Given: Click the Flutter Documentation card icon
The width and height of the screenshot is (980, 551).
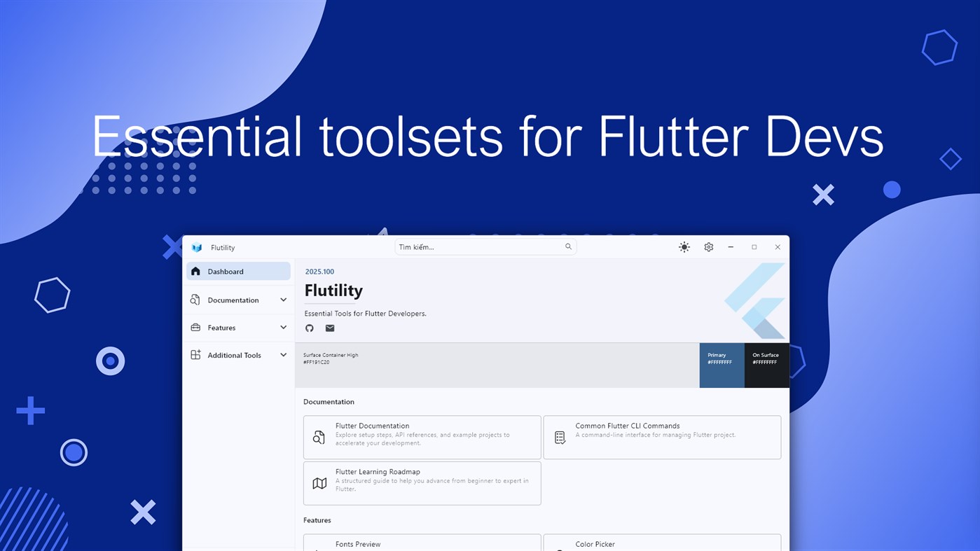Looking at the screenshot, I should (x=319, y=438).
